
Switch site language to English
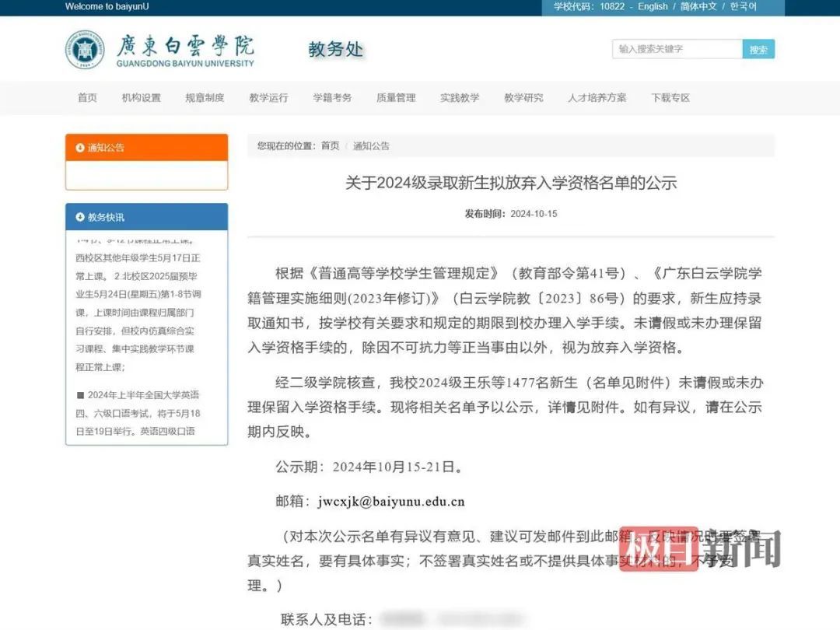(x=652, y=6)
